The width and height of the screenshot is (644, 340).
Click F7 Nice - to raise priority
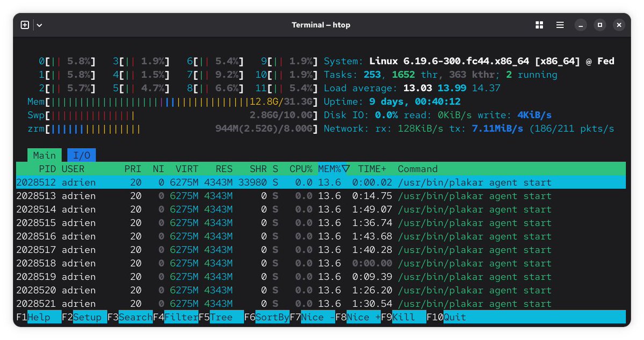(312, 317)
